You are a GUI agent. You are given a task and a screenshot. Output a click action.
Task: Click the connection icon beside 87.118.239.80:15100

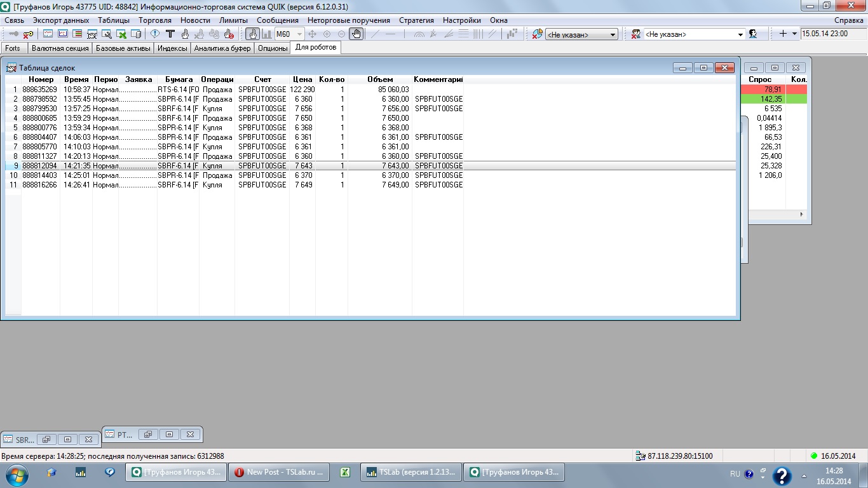(x=641, y=456)
